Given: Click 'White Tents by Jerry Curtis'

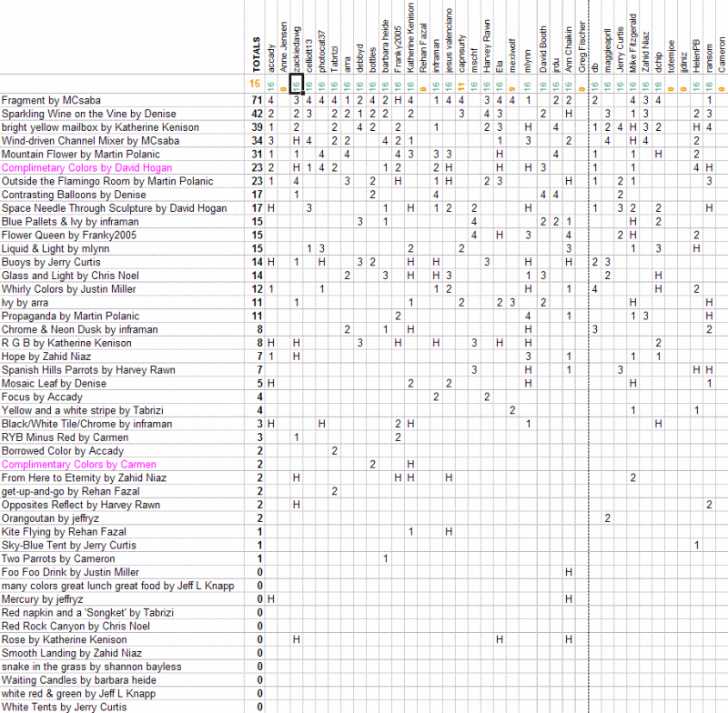Looking at the screenshot, I should 64,707.
